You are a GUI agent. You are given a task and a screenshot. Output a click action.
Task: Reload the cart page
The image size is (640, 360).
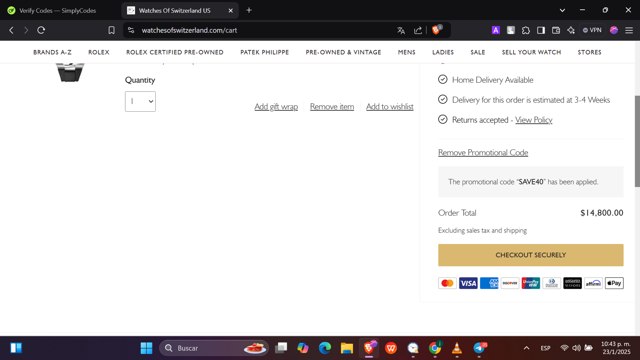(x=41, y=30)
